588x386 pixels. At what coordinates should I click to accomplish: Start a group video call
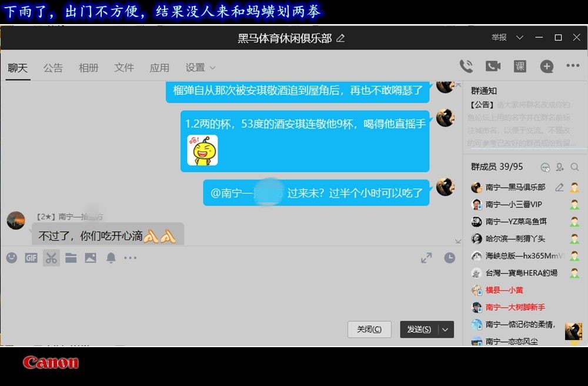coord(493,66)
